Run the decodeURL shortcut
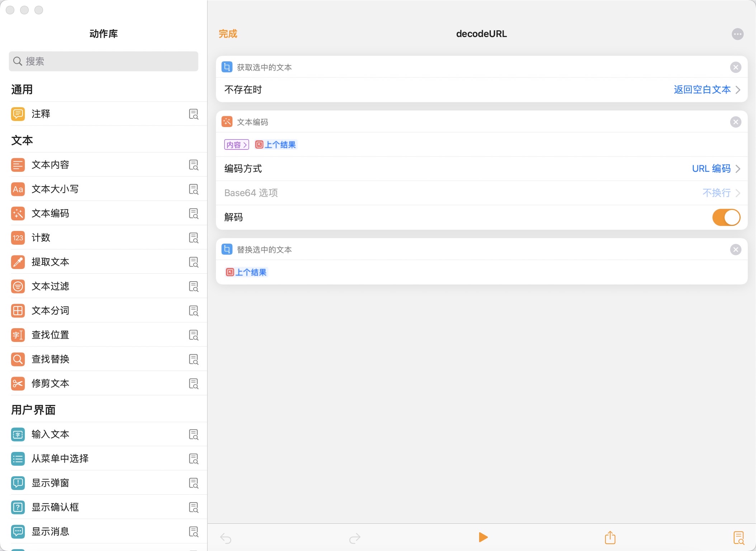 [x=483, y=537]
